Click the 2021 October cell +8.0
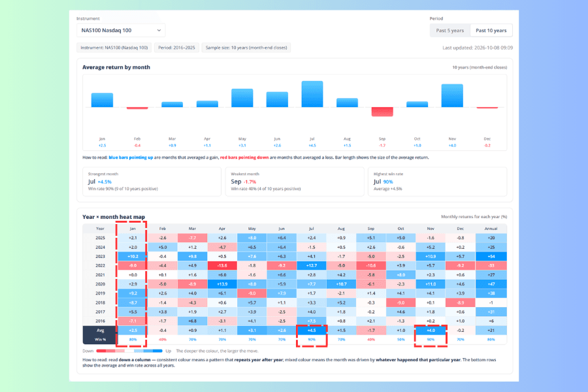Viewport: 588px width, 392px height. [400, 275]
